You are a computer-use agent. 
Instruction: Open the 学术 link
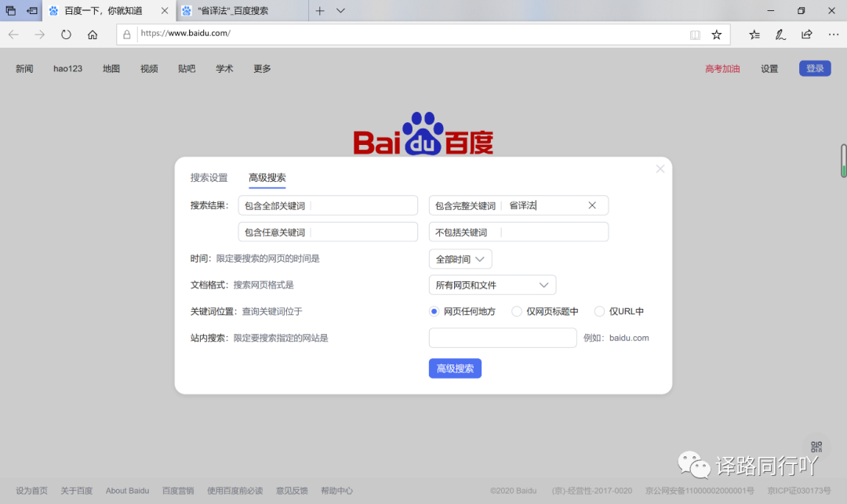[x=224, y=68]
